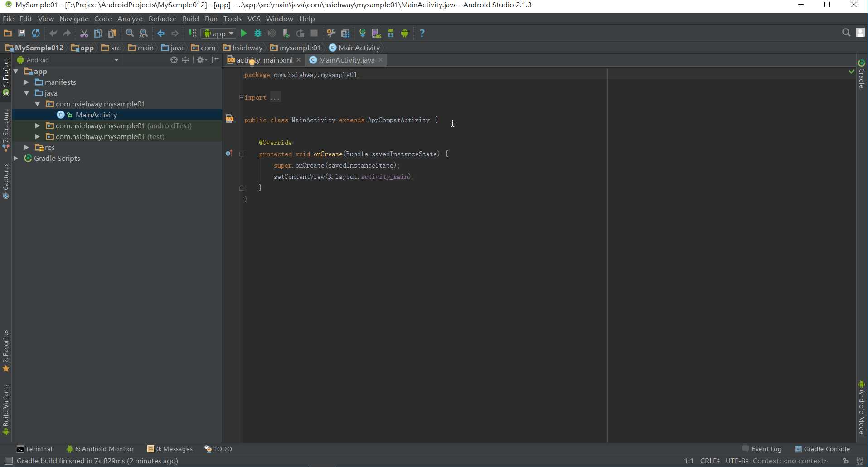Toggle the Favorites side panel
Screen dimensions: 868x467
click(x=6, y=351)
